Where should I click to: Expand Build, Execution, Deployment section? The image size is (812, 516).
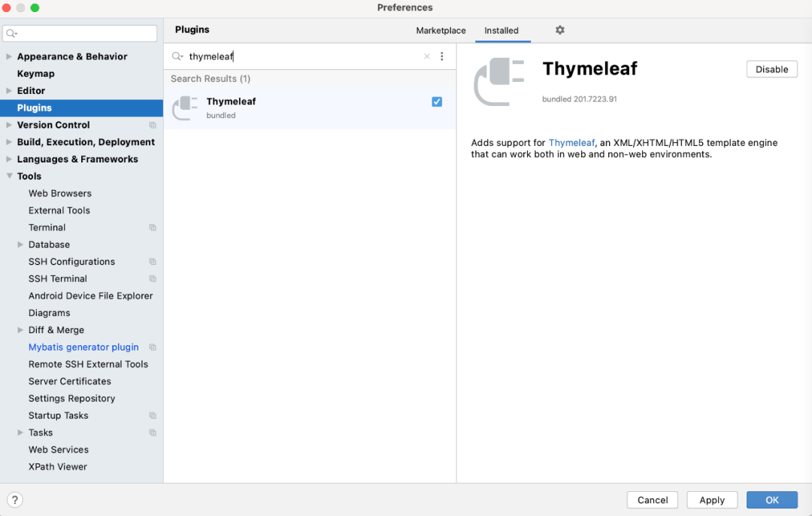tap(9, 142)
